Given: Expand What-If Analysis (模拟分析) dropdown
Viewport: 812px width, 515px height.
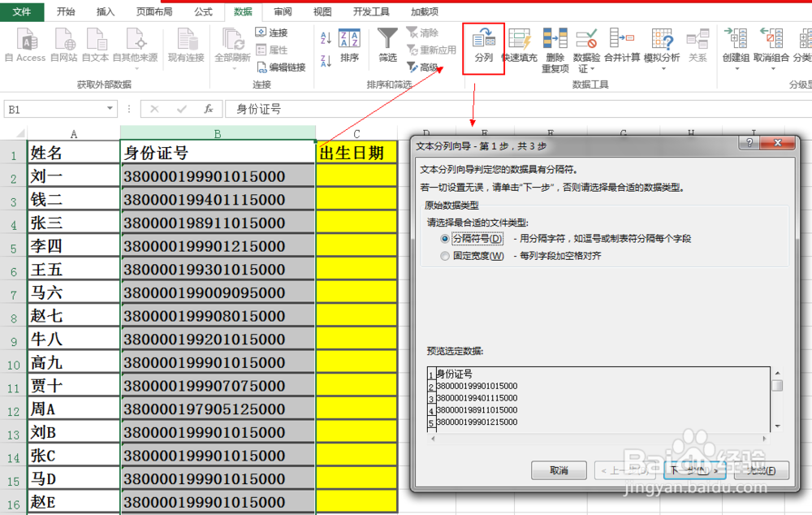Looking at the screenshot, I should (x=663, y=68).
